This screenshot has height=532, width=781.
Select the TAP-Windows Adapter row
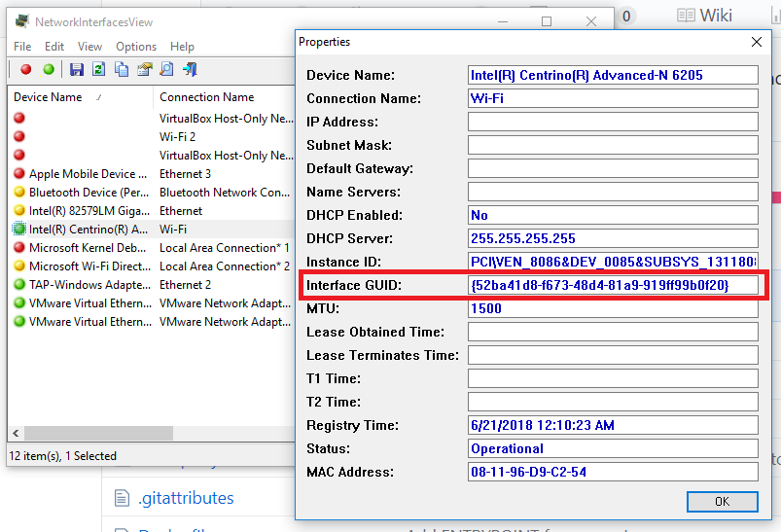click(82, 285)
